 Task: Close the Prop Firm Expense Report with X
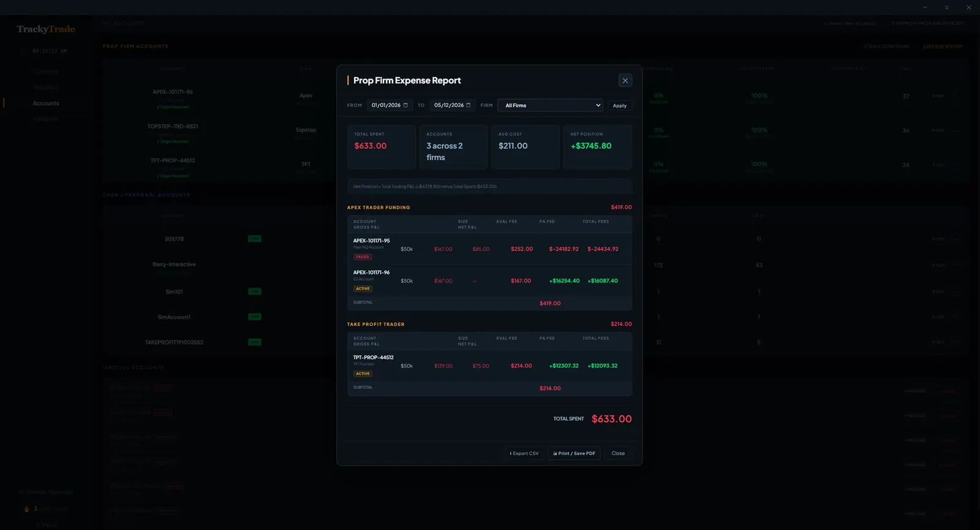625,80
